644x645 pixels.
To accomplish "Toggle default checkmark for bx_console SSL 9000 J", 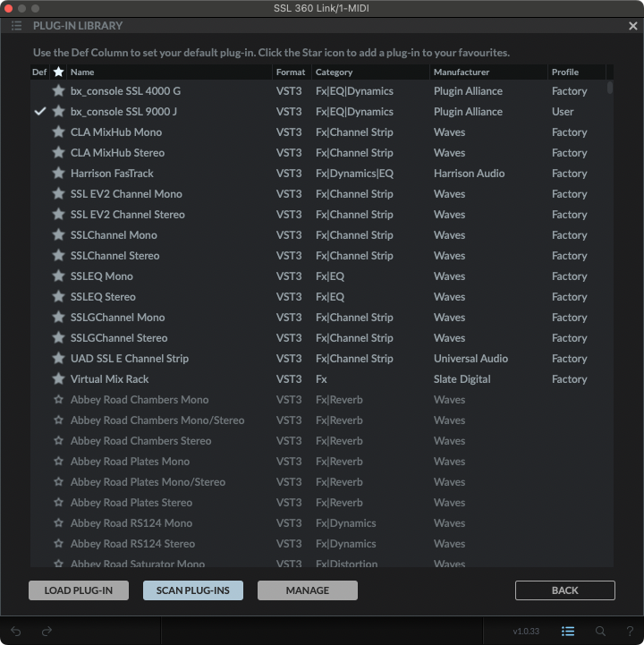I will point(39,112).
